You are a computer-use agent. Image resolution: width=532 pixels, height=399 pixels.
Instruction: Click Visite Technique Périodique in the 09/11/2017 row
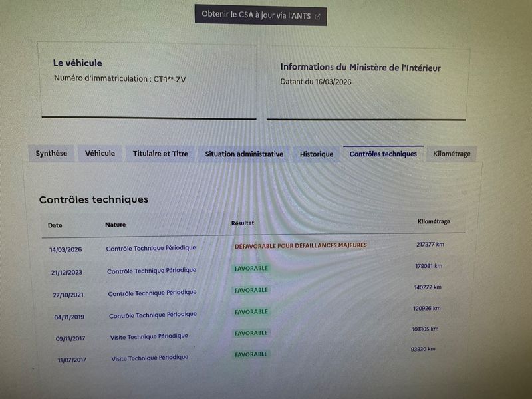tap(149, 336)
